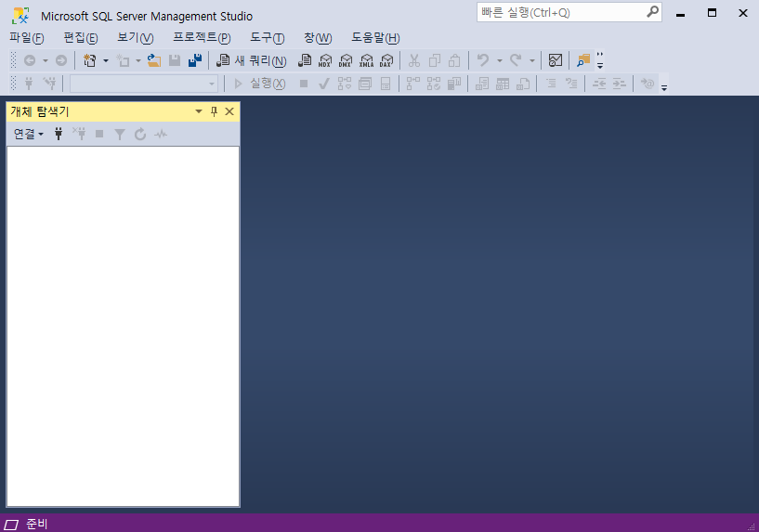Click the Undo arrow icon
The image size is (759, 532).
[x=482, y=60]
